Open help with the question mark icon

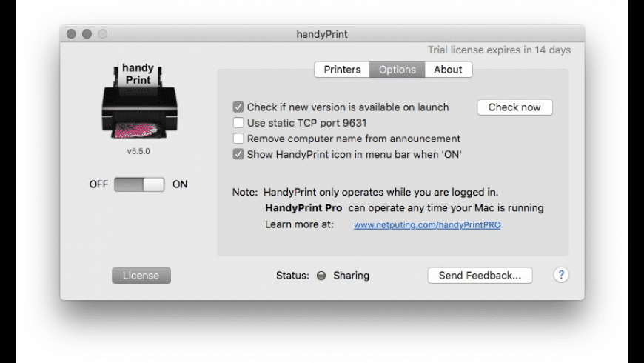pyautogui.click(x=561, y=275)
